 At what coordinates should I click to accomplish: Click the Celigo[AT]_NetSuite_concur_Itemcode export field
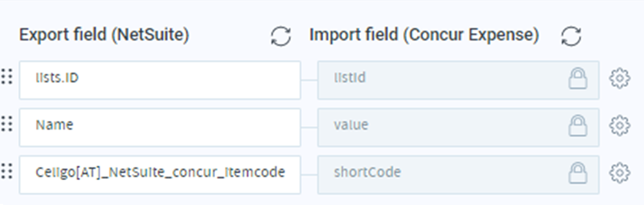pos(160,174)
